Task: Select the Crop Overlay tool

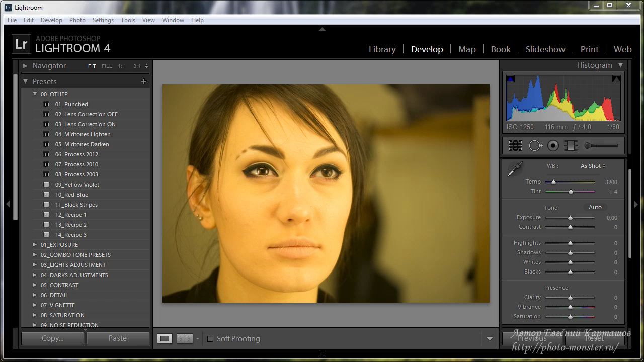Action: pyautogui.click(x=515, y=146)
